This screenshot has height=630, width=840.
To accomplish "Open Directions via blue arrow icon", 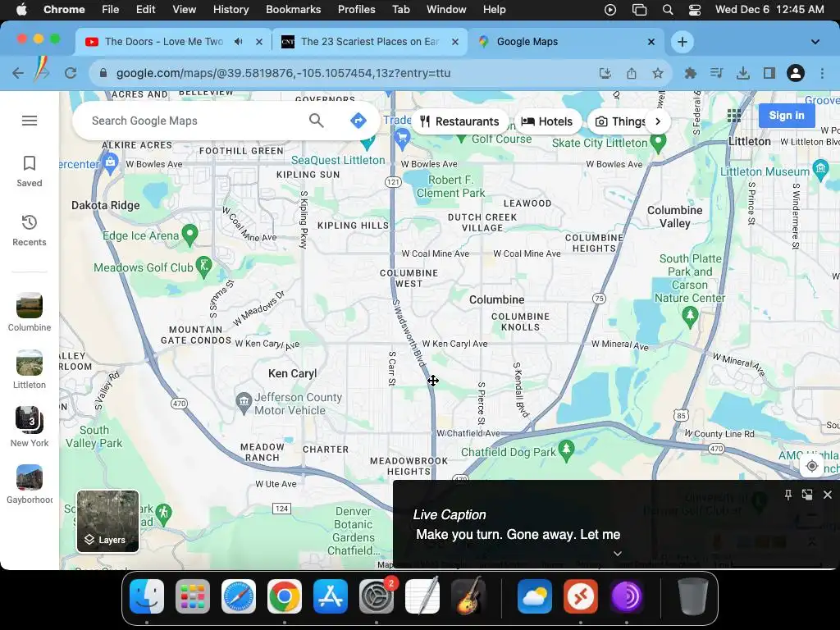I will tap(358, 121).
